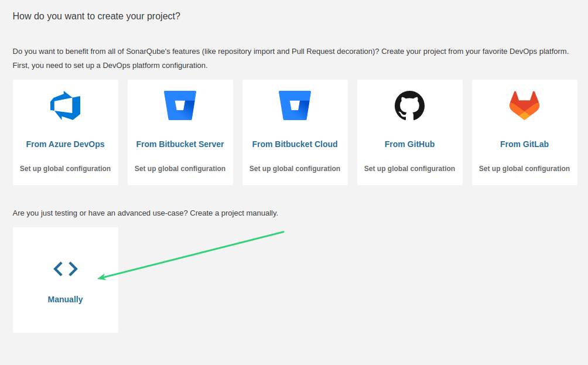Click the GitHub Octocat logo
Image resolution: width=588 pixels, height=365 pixels.
(x=409, y=105)
